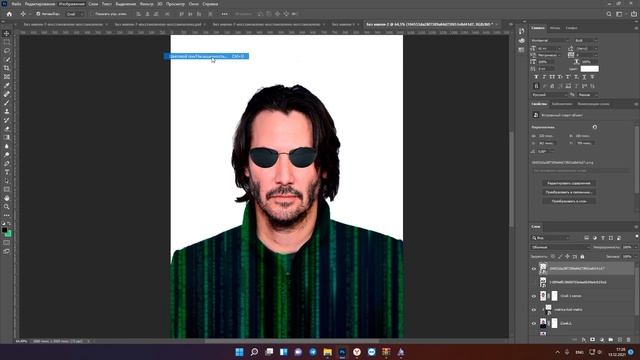Hide the third layer with mask
The width and height of the screenshot is (640, 360).
533,296
